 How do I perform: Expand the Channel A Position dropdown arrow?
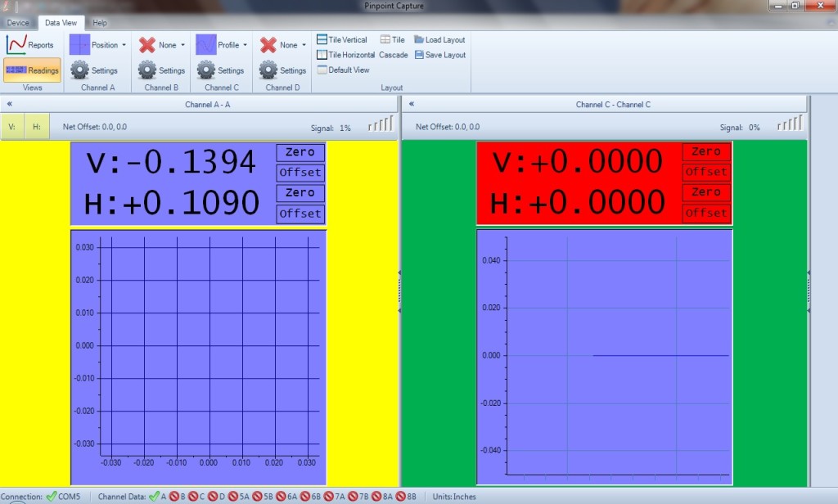click(124, 45)
